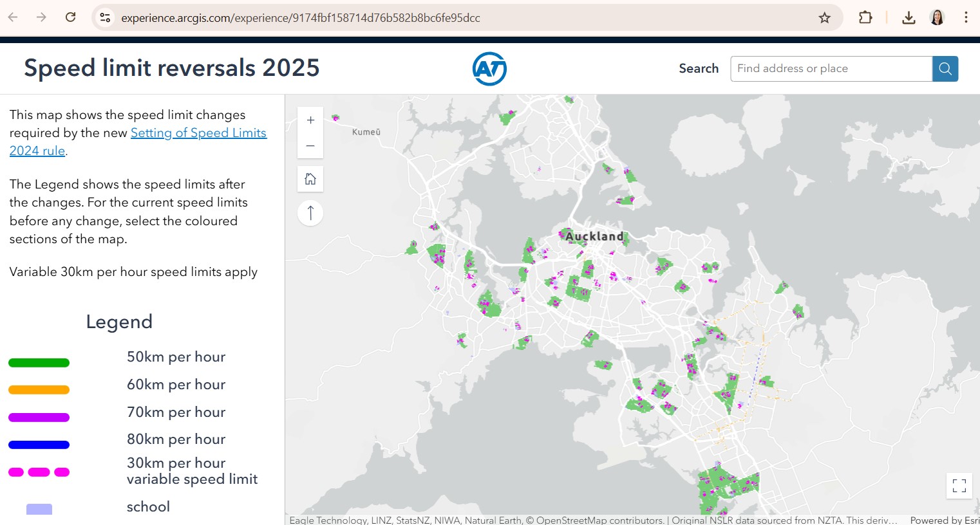
Task: Zoom out of the map
Action: [x=310, y=146]
